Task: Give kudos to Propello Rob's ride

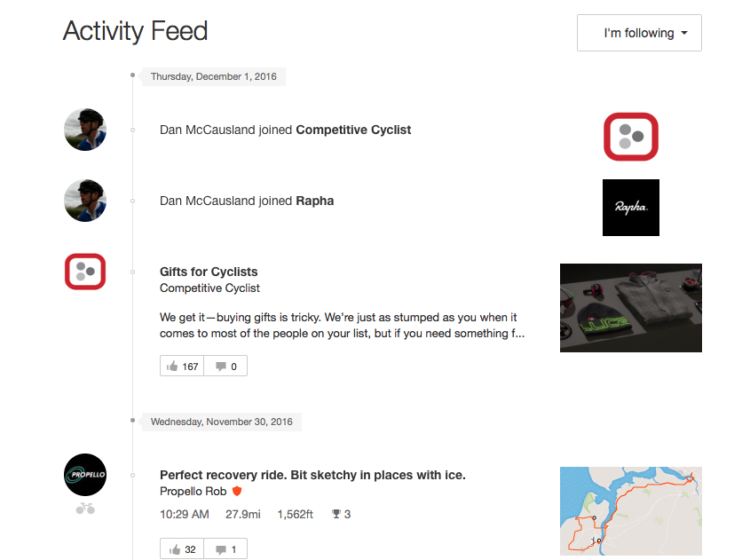Action: tap(182, 549)
